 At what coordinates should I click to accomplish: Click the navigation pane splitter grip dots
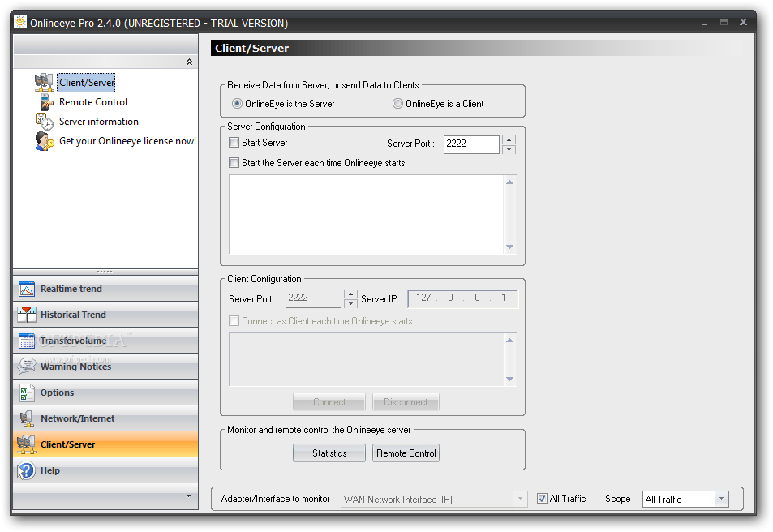(105, 272)
